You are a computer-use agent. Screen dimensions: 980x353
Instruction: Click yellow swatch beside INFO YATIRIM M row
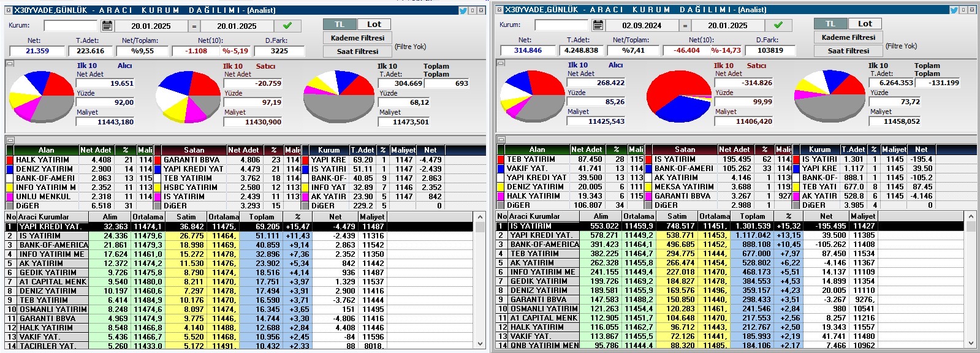(9, 188)
